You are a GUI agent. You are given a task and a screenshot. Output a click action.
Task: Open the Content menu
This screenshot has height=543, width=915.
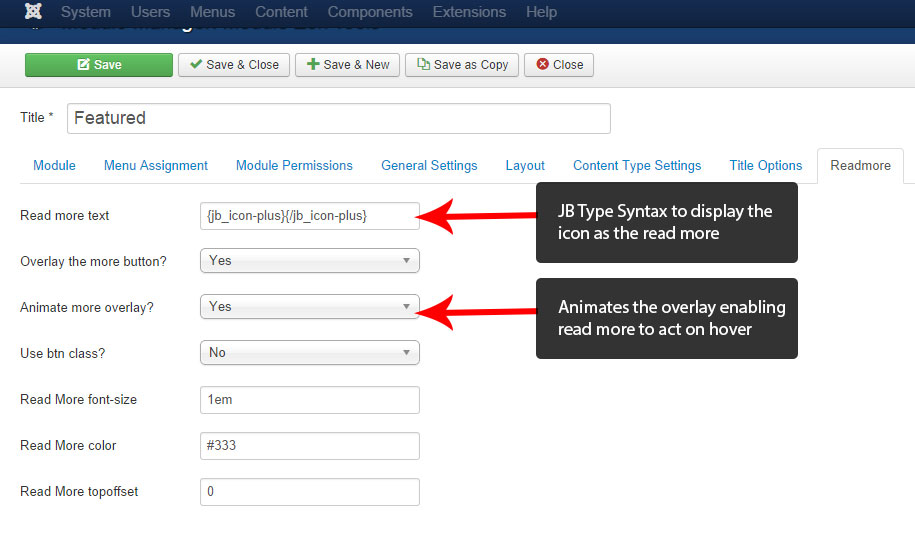click(281, 12)
